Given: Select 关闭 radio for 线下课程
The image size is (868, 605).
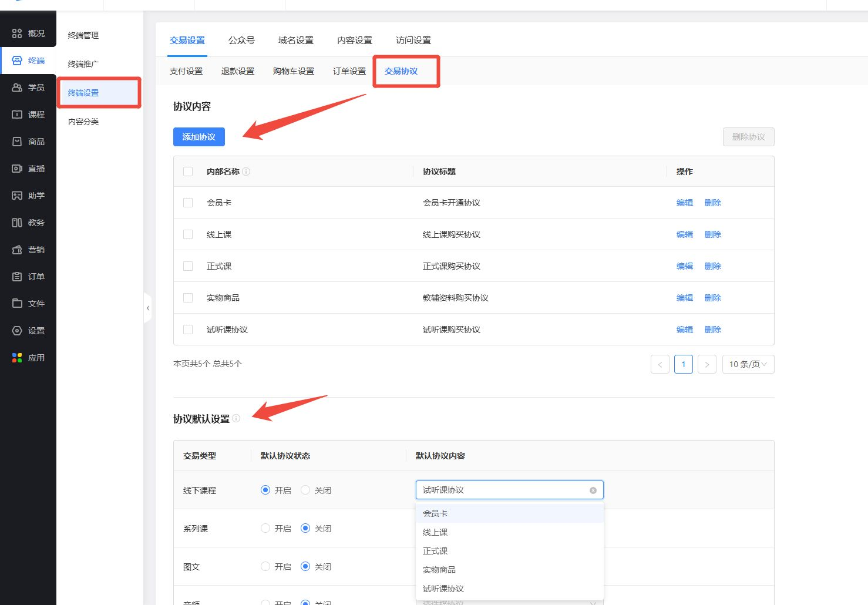Looking at the screenshot, I should pyautogui.click(x=305, y=490).
